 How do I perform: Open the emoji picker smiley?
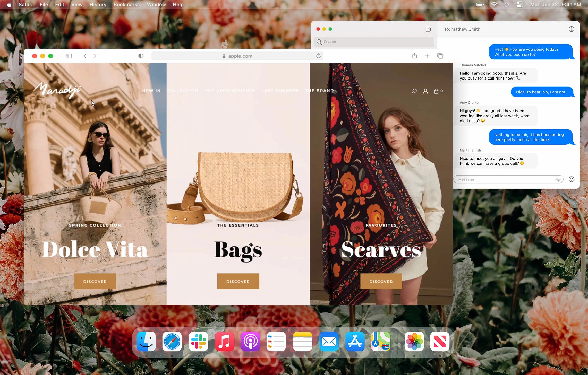pos(571,179)
